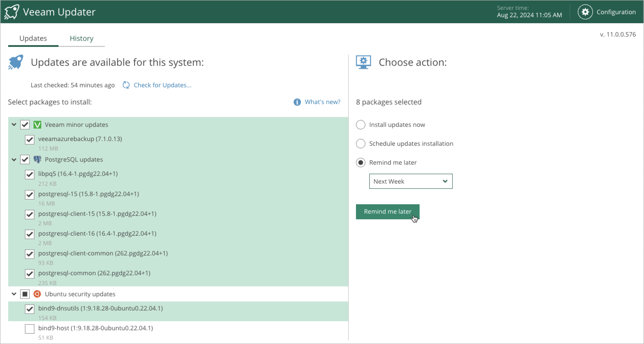Click the green Veeam V icon
This screenshot has width=644, height=344.
(37, 124)
